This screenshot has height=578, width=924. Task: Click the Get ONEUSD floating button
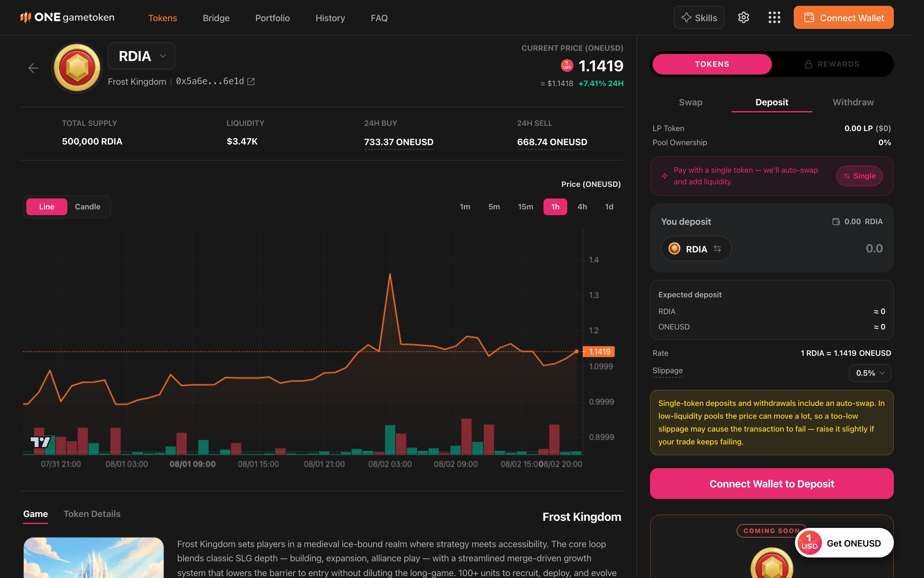click(844, 543)
